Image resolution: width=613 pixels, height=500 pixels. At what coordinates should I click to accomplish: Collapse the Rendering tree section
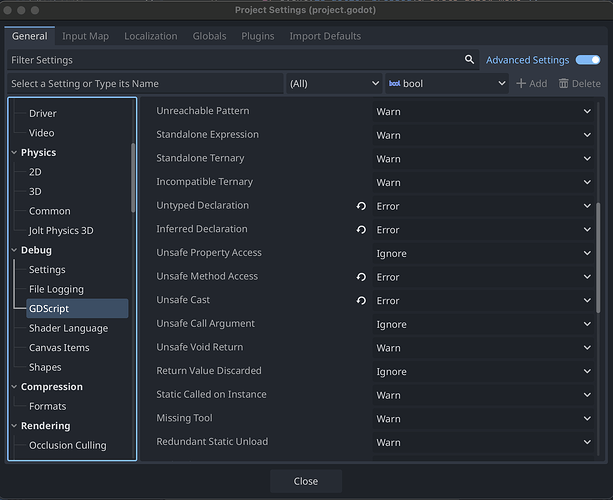click(x=14, y=426)
